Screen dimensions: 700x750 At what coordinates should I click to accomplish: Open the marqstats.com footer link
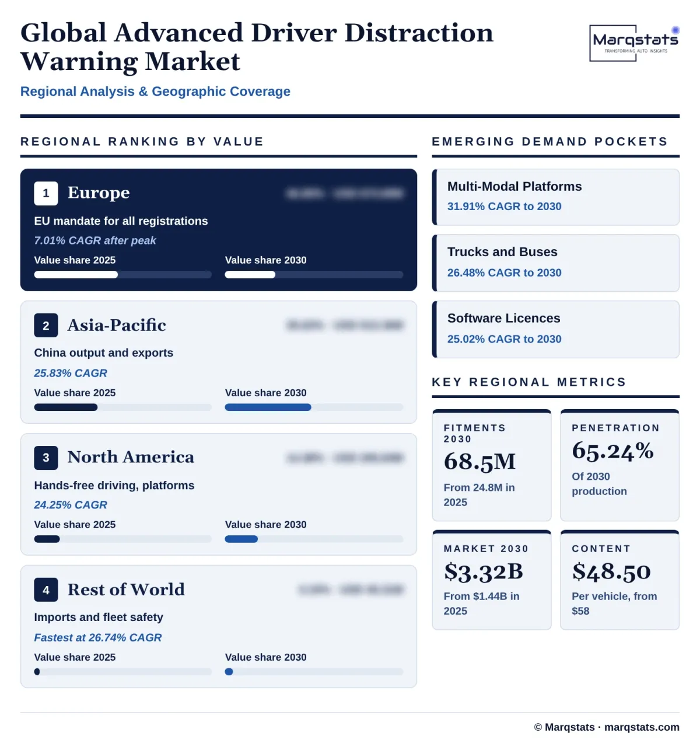click(642, 727)
